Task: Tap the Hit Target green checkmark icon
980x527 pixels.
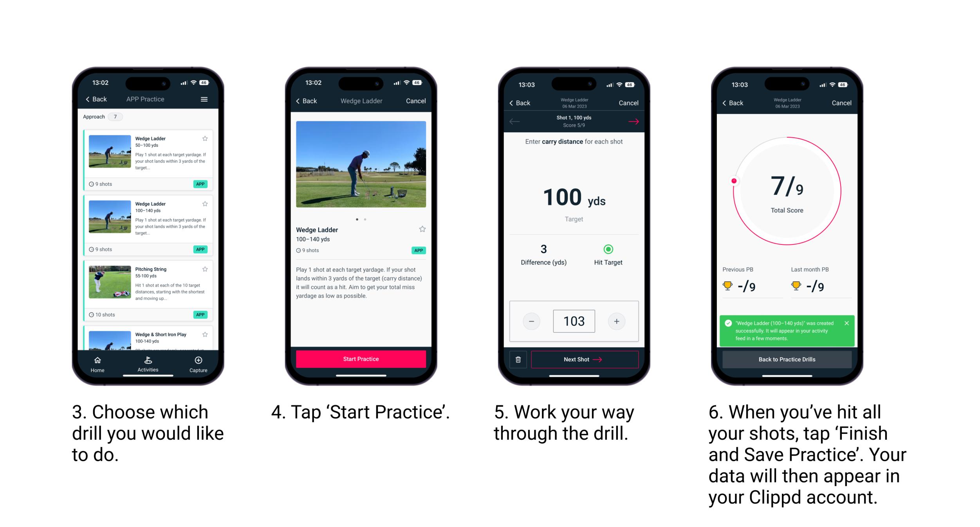Action: (608, 248)
